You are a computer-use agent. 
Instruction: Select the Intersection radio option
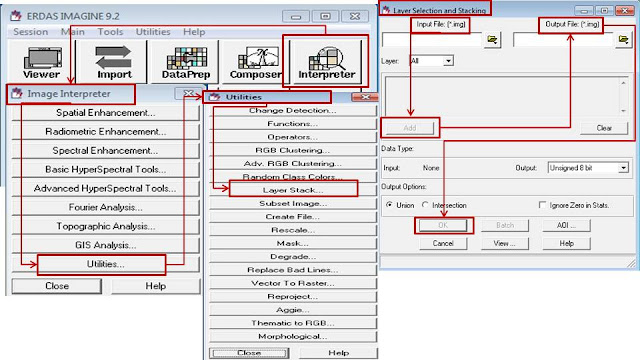(425, 205)
